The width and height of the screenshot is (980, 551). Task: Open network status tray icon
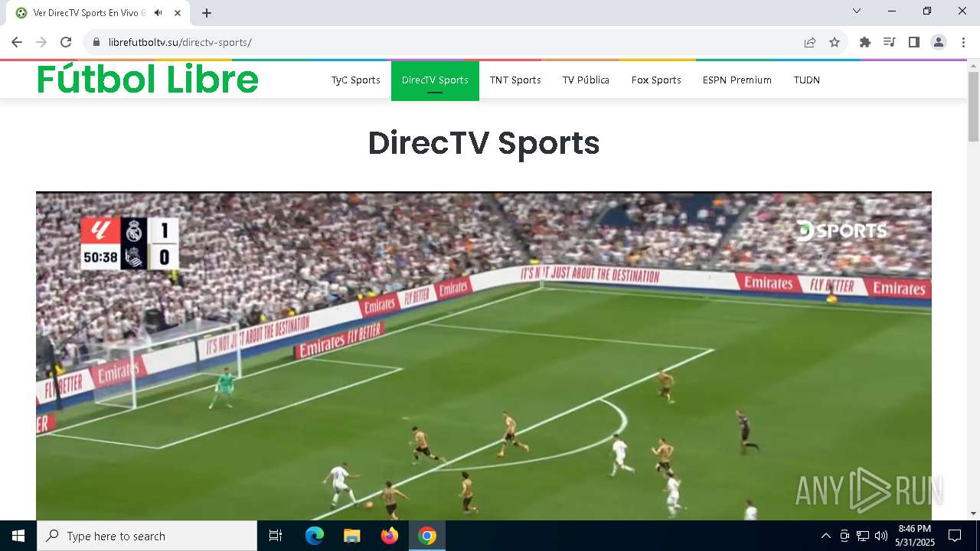pyautogui.click(x=863, y=536)
